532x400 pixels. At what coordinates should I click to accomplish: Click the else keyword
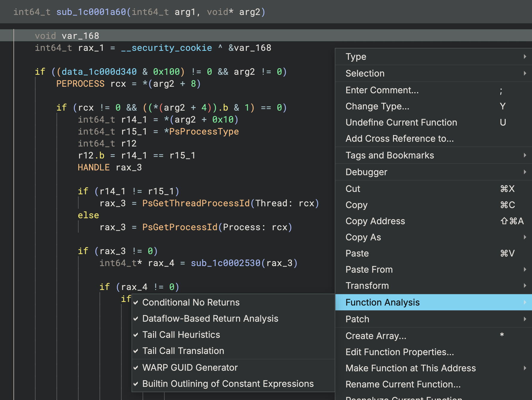pyautogui.click(x=88, y=215)
